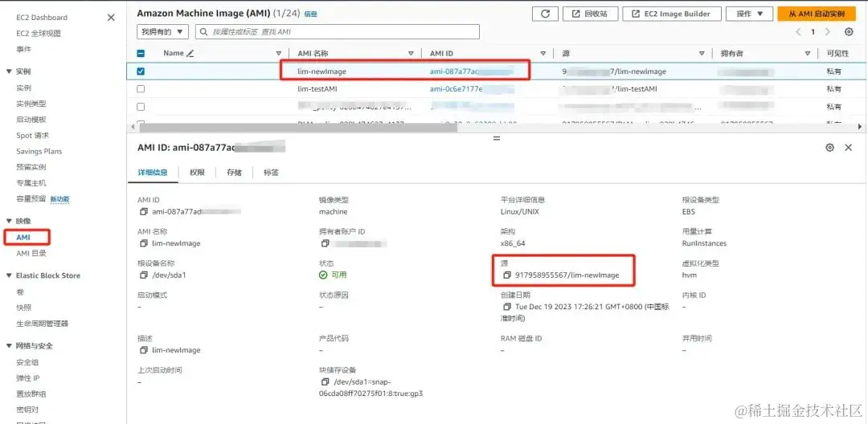Check the third AMI row checkbox

point(141,107)
